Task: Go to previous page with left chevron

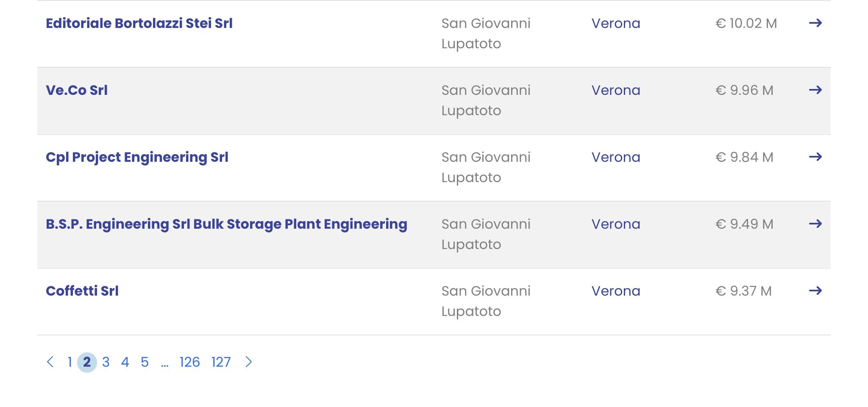Action: 50,362
